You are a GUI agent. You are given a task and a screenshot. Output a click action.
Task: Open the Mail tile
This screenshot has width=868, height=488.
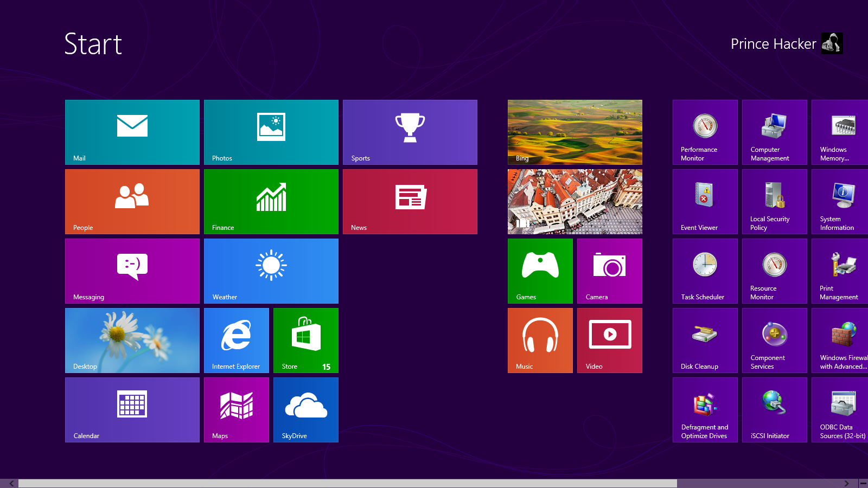point(132,132)
